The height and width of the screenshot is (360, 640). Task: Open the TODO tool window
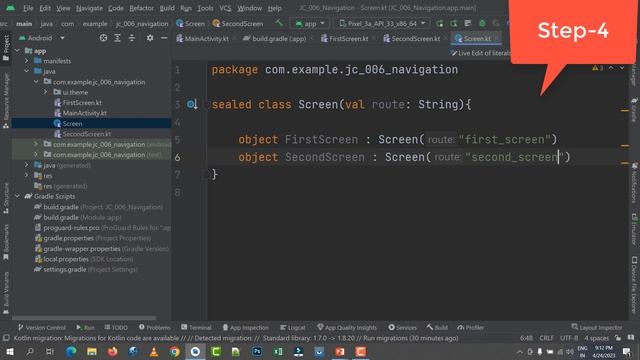(x=116, y=328)
